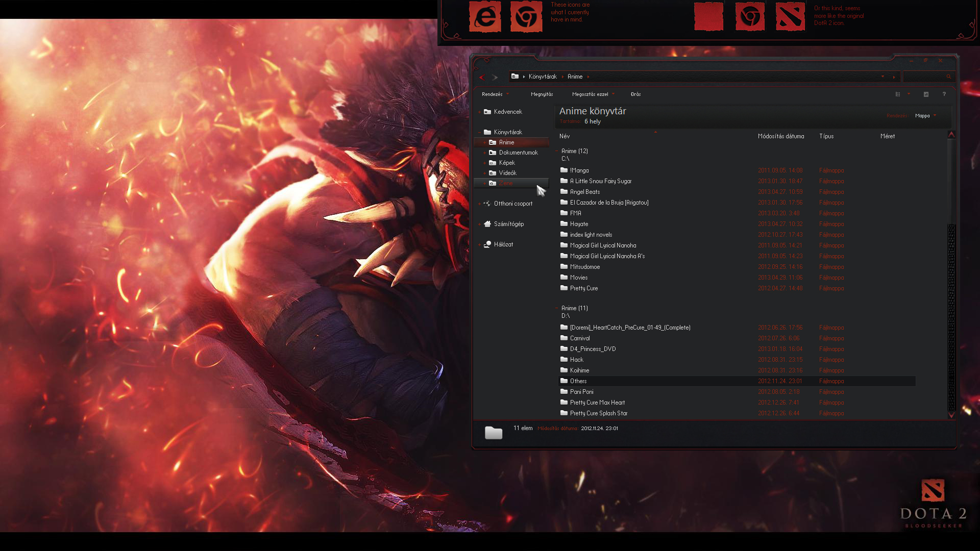Click the back navigation arrow
Viewport: 980px width, 551px height.
pyautogui.click(x=481, y=77)
